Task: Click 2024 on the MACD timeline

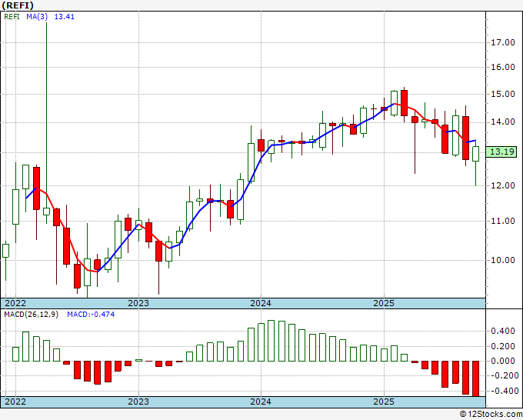Action: point(261,402)
